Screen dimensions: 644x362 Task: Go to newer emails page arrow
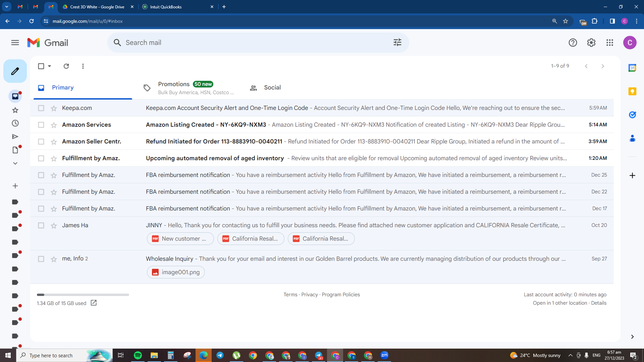tap(586, 66)
